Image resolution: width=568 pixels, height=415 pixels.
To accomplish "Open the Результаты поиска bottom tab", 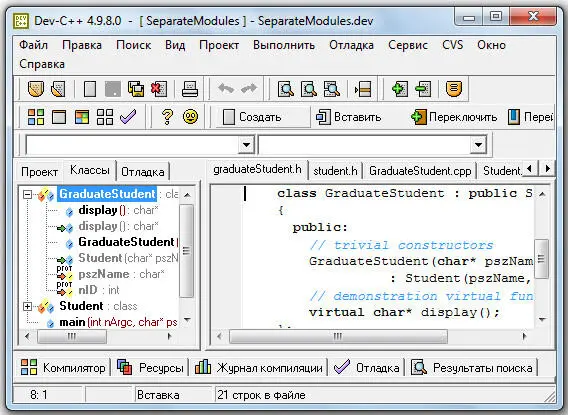I will (x=472, y=368).
